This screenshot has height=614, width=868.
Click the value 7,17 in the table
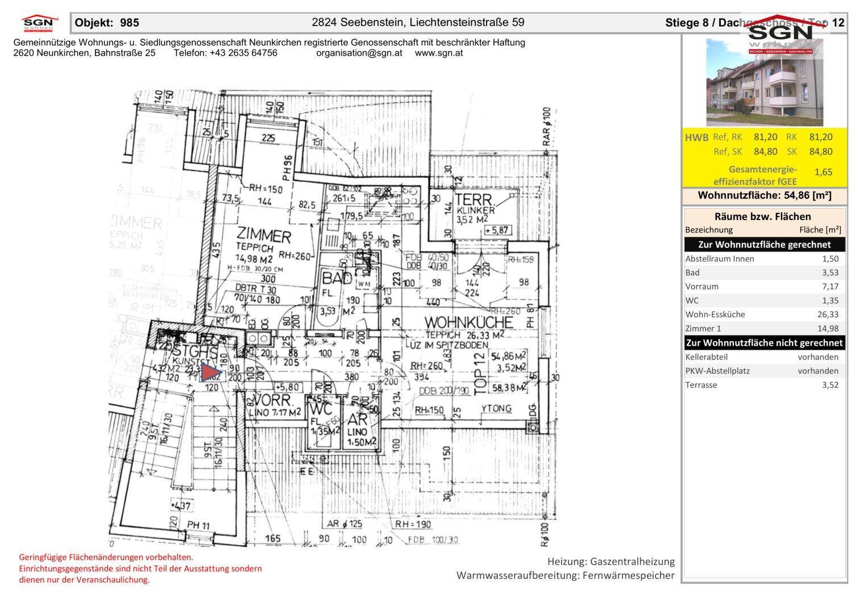830,287
